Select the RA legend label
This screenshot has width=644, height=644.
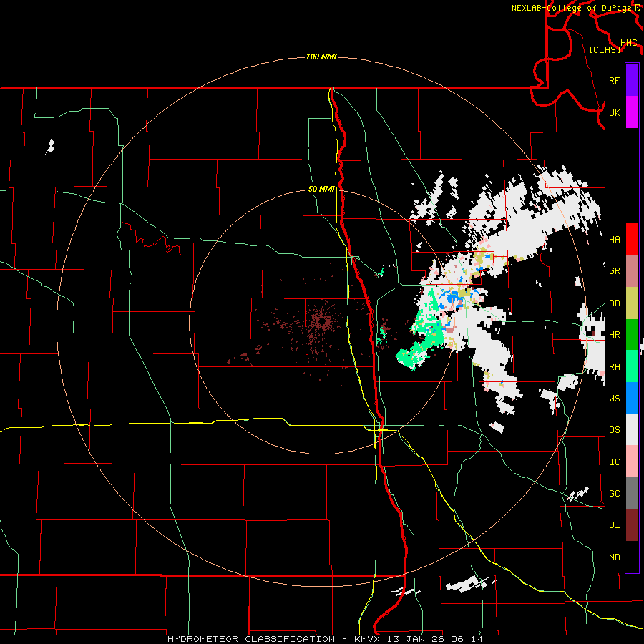click(614, 367)
